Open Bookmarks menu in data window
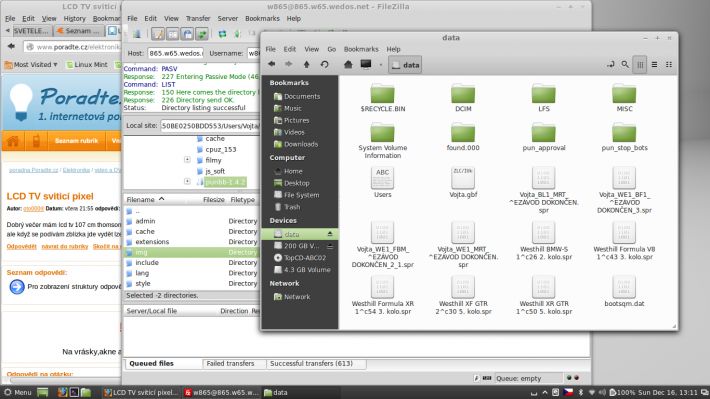Screen dimensions: 710x399 [x=361, y=49]
